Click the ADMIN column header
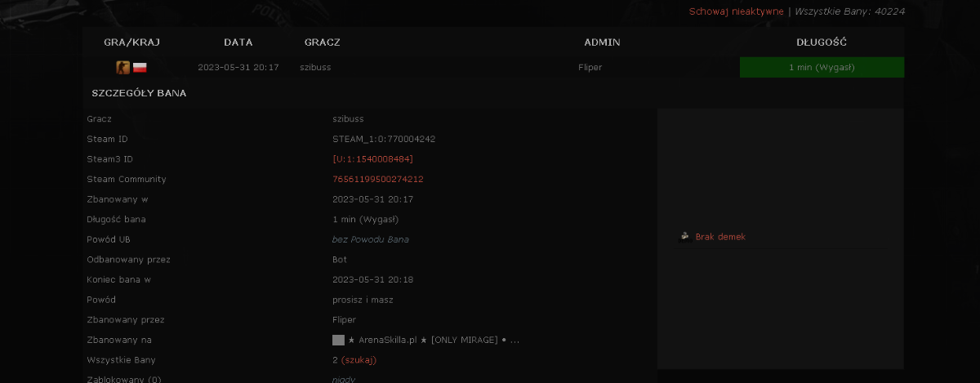 tap(602, 42)
